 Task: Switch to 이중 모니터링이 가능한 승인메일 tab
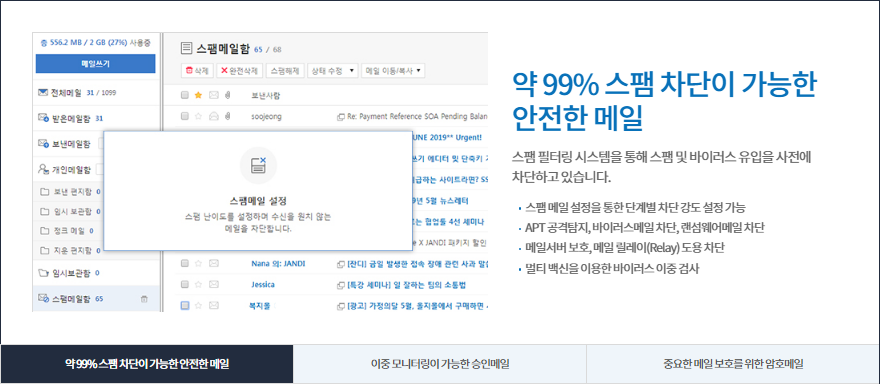coord(440,364)
